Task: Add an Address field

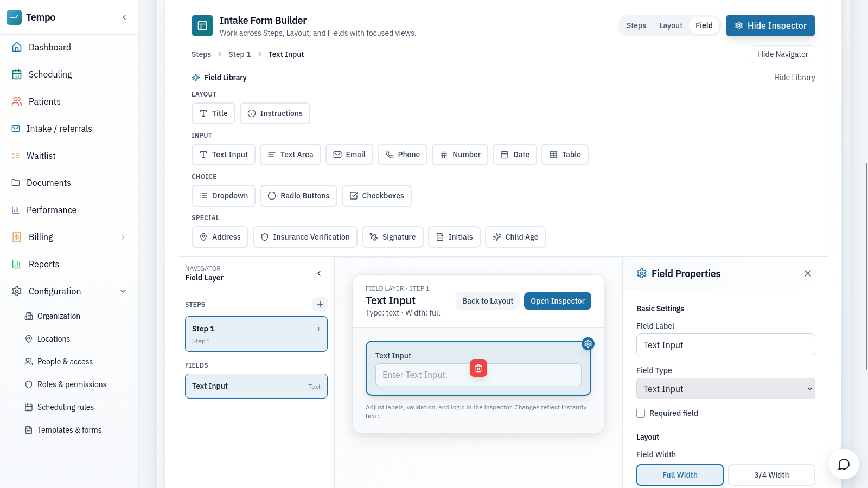Action: (x=220, y=237)
